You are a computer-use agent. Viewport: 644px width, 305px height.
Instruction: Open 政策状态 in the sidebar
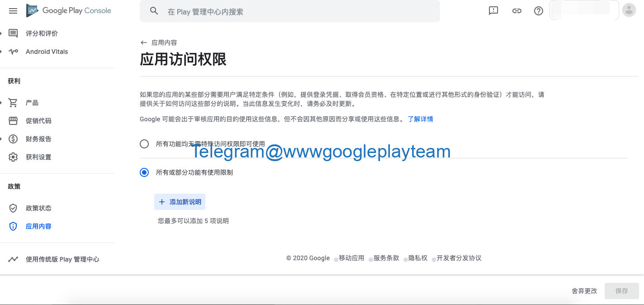click(38, 208)
